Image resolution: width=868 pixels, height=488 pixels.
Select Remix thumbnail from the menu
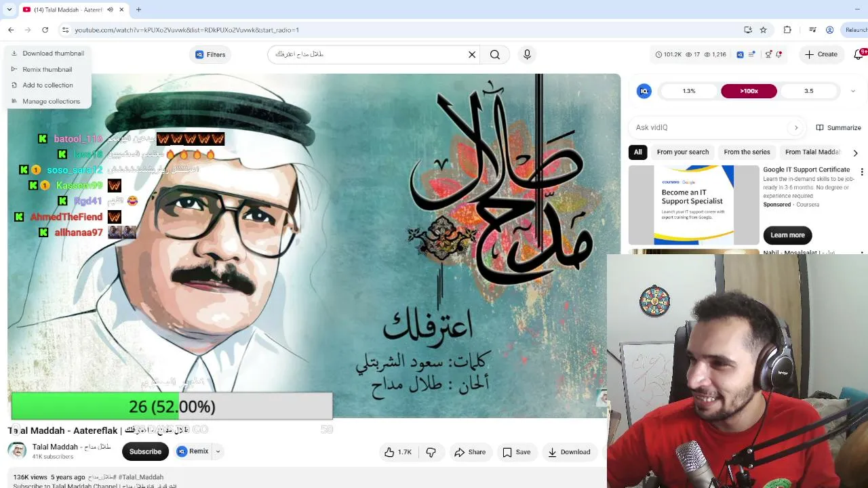coord(47,69)
